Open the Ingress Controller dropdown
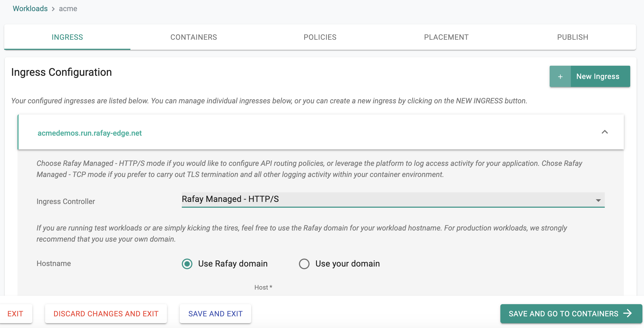The image size is (644, 328). (393, 200)
